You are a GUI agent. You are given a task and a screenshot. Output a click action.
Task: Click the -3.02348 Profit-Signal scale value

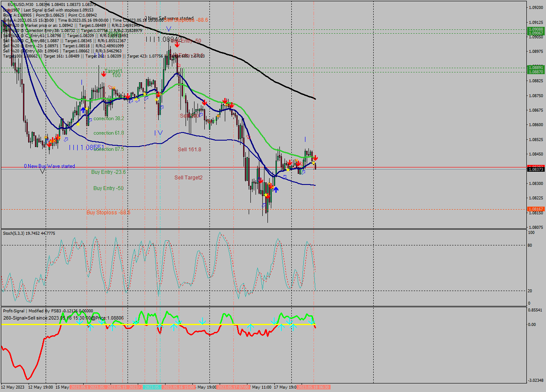(535, 380)
